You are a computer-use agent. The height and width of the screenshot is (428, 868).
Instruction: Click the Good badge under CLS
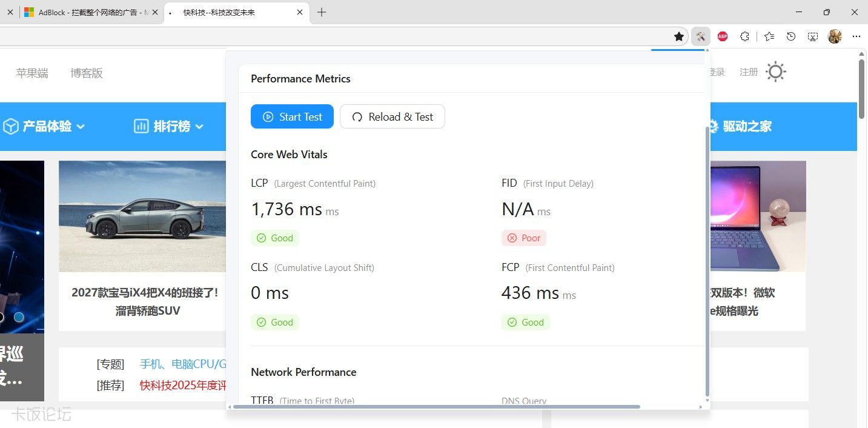[275, 323]
